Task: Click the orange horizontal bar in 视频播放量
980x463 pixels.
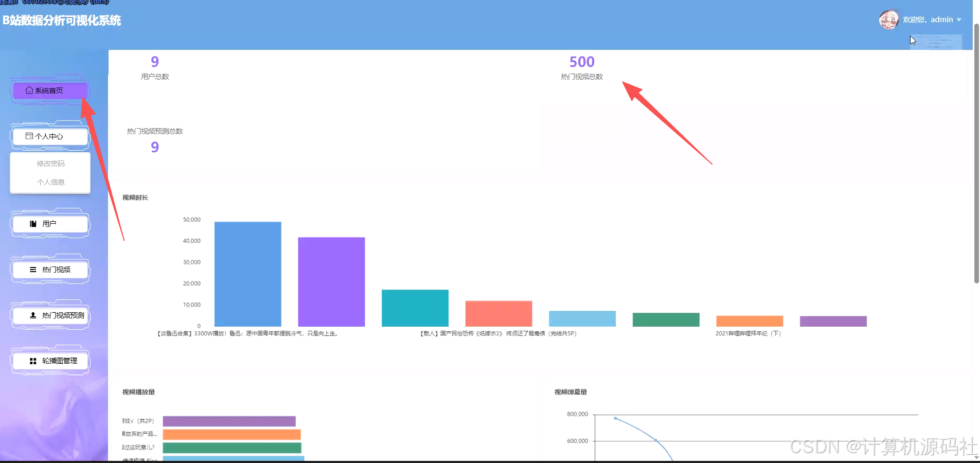Action: [x=231, y=435]
